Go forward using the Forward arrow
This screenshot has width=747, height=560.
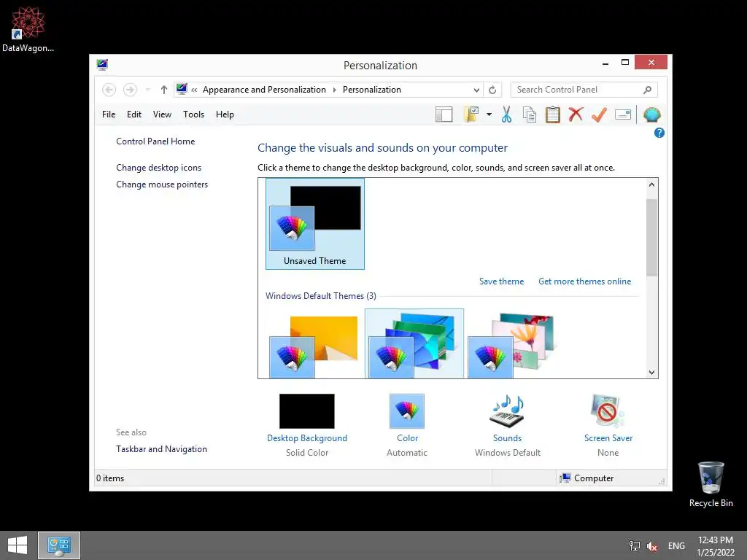[130, 90]
